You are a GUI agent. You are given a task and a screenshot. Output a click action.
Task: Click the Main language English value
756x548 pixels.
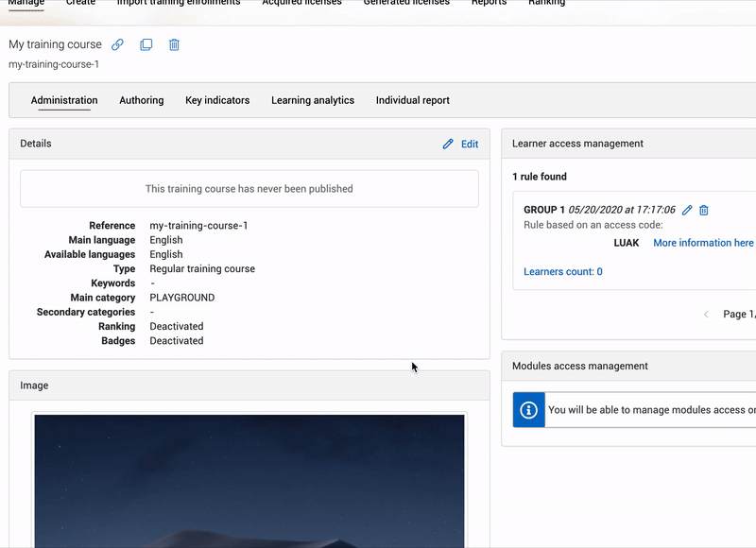166,240
